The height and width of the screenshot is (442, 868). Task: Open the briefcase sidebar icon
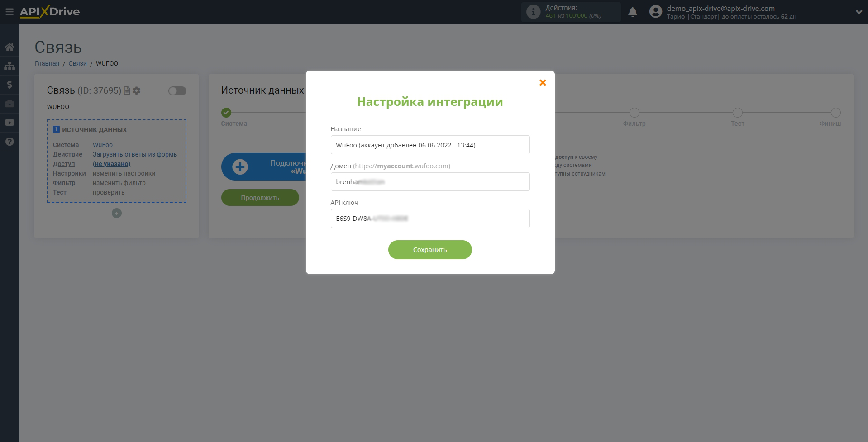[10, 104]
